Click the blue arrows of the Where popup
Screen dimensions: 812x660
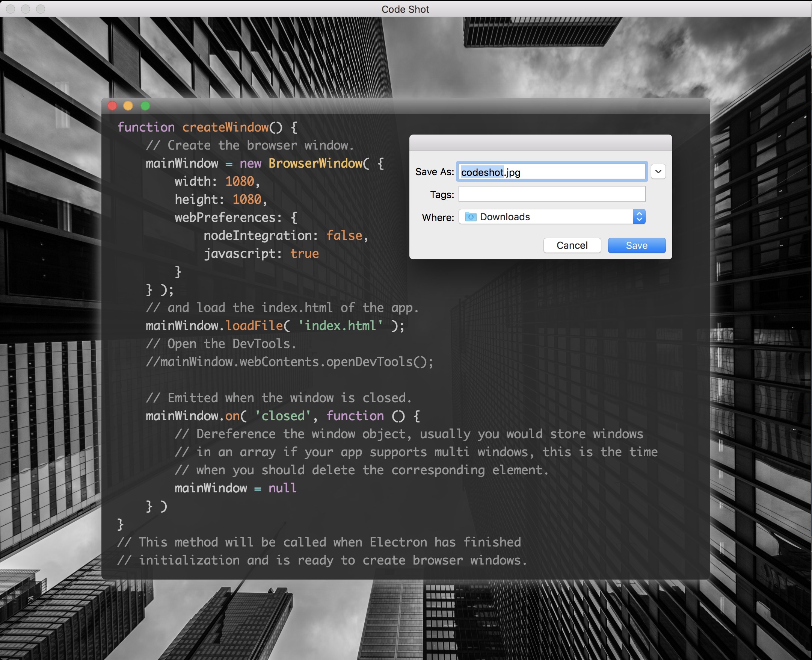(x=639, y=217)
